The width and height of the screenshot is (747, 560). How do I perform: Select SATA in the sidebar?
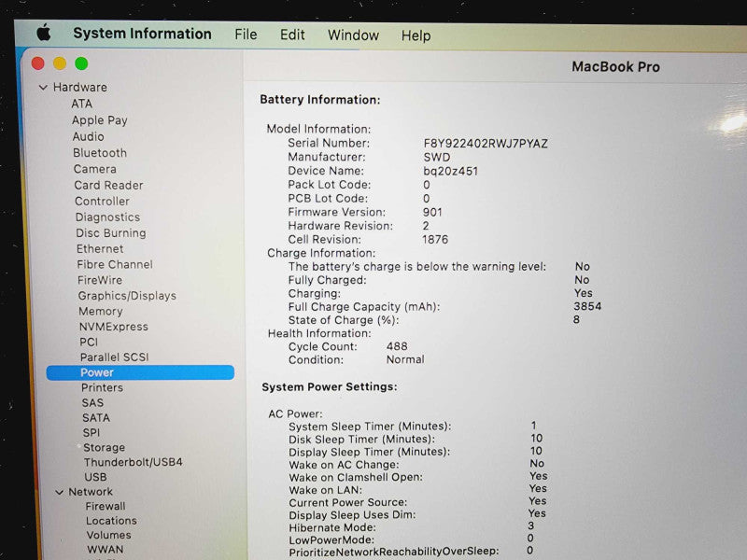tap(96, 417)
